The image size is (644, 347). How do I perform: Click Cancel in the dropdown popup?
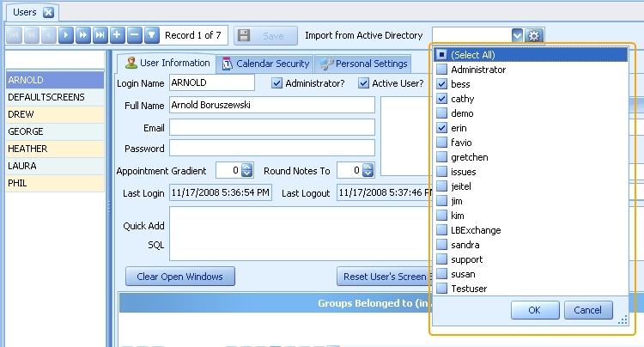pos(587,310)
